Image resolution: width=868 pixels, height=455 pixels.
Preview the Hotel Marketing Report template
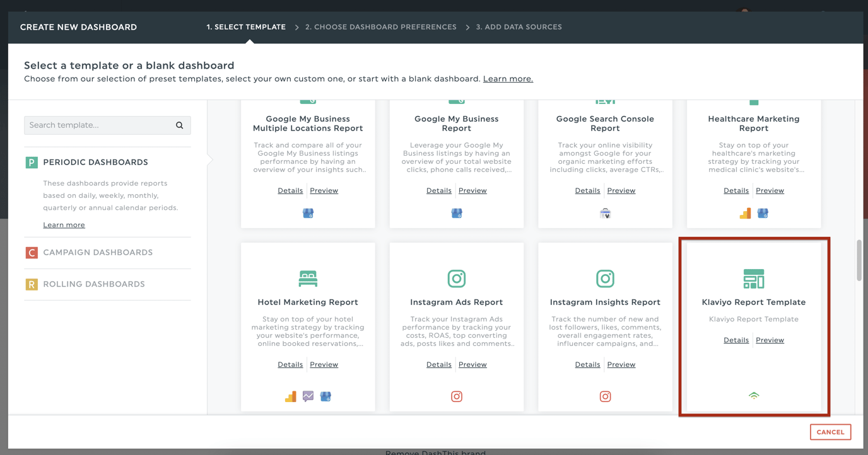324,364
